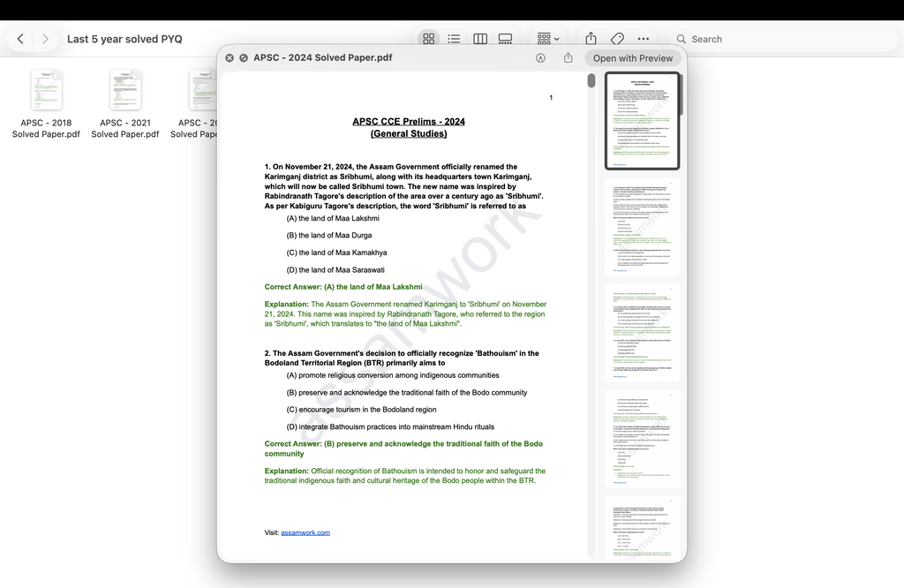The height and width of the screenshot is (588, 904).
Task: Click the Finder Search field
Action: click(x=784, y=39)
